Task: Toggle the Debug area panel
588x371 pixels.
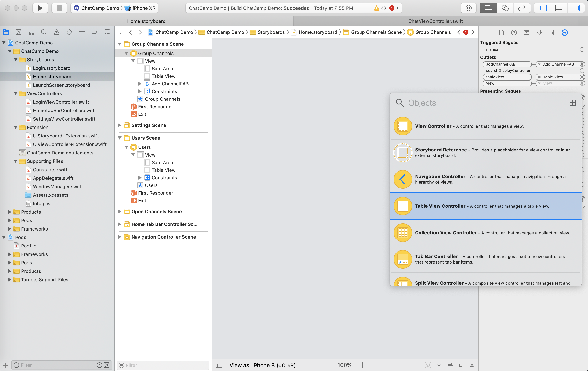Action: pyautogui.click(x=559, y=8)
